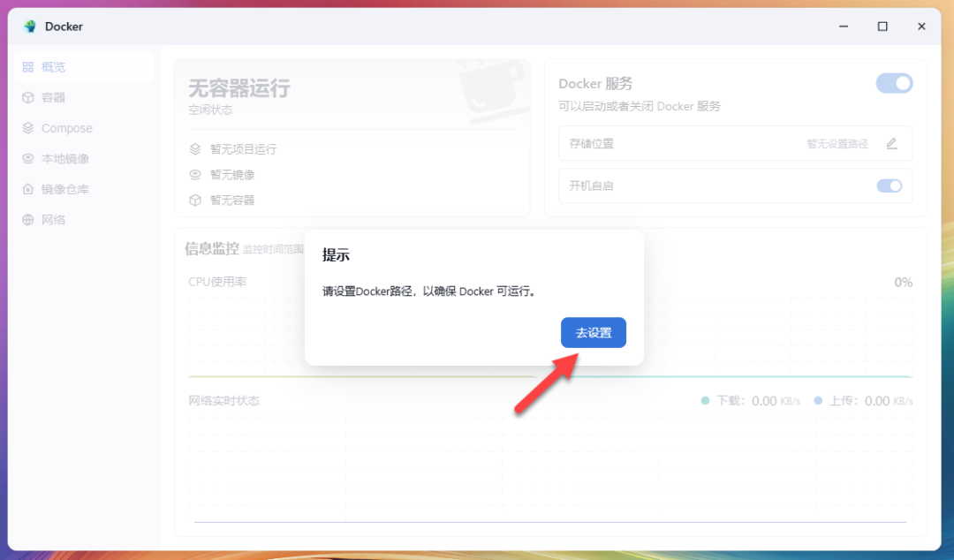
Task: Click the 上传 legend dot
Action: (x=818, y=400)
